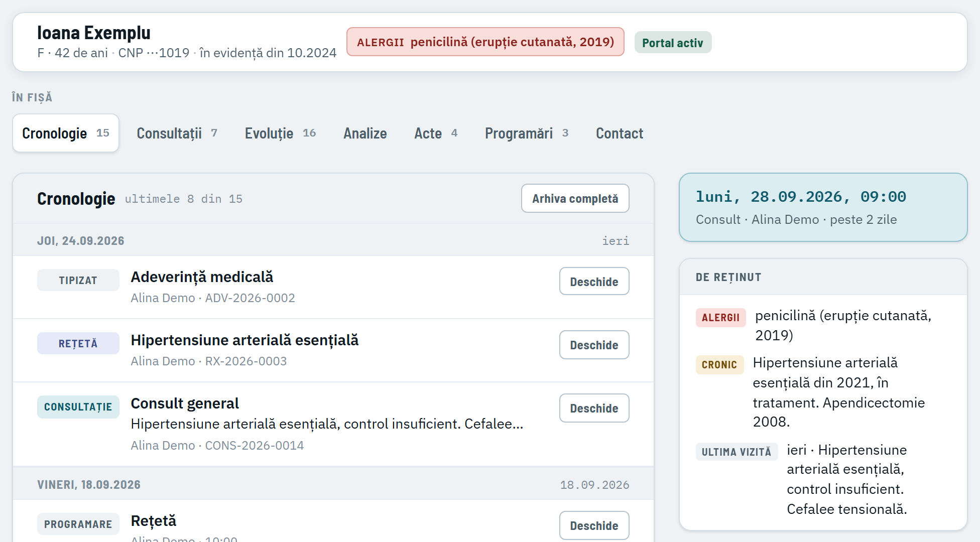Screen dimensions: 980x542
Task: Go to the Acte tab
Action: click(436, 133)
